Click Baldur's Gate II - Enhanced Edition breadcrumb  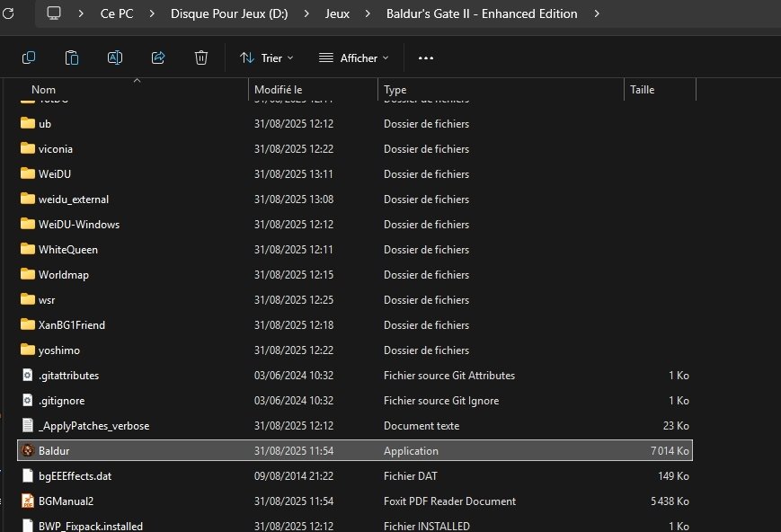482,14
